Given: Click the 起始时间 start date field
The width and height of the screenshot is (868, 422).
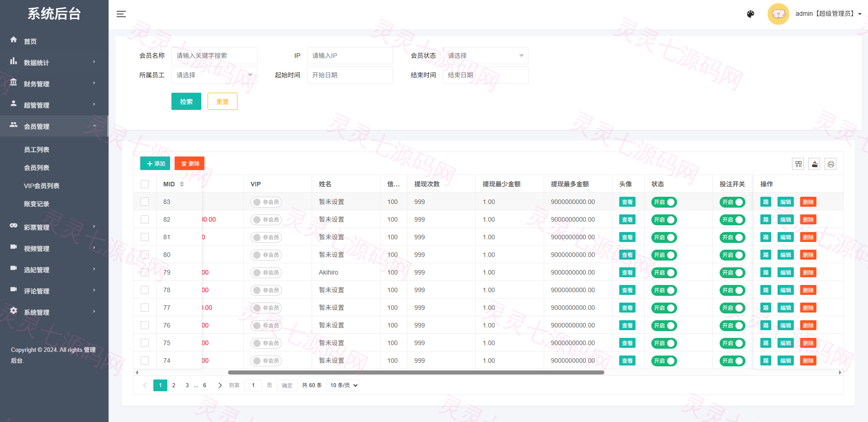Looking at the screenshot, I should tap(350, 75).
